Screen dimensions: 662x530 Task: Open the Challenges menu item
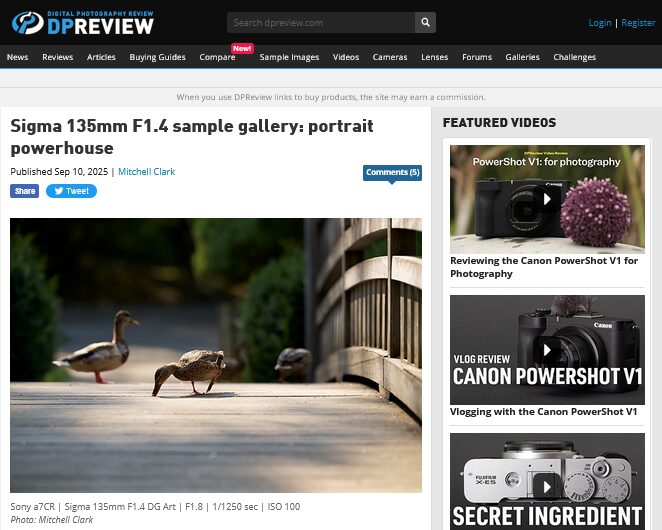(574, 57)
